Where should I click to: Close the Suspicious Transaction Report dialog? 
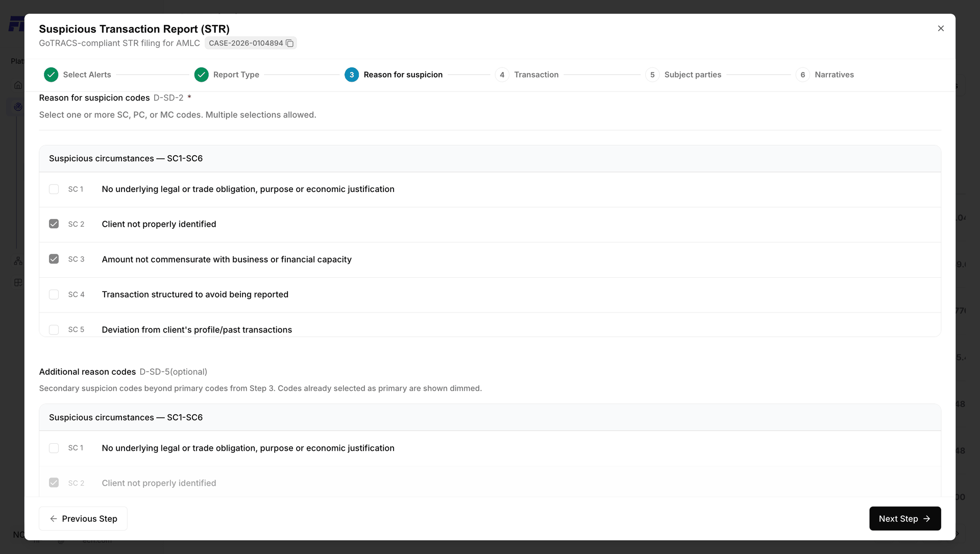941,29
